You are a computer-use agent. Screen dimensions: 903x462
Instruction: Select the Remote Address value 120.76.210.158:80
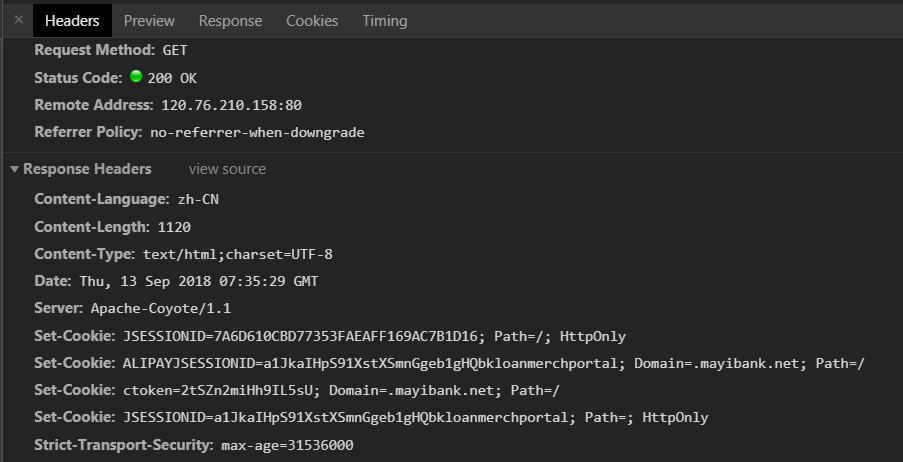click(232, 105)
